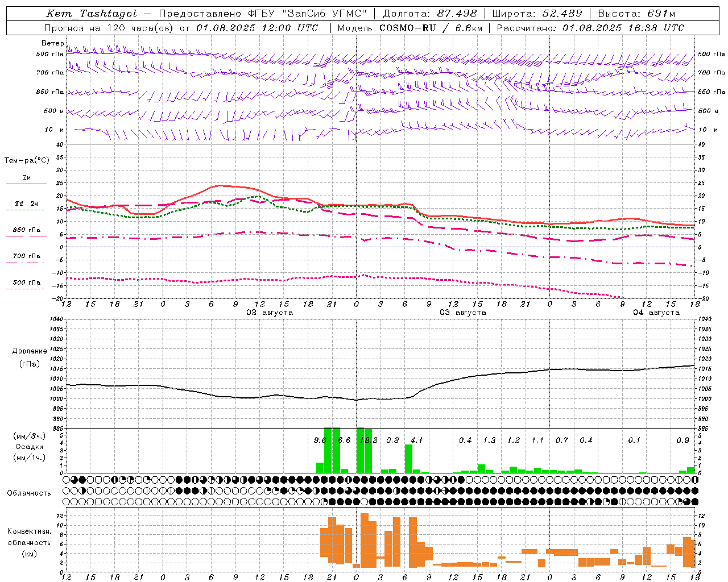Select the provider text ФГБУ "ЗапСиб УГМС"
Screen dimensions: 728x582
coord(308,14)
